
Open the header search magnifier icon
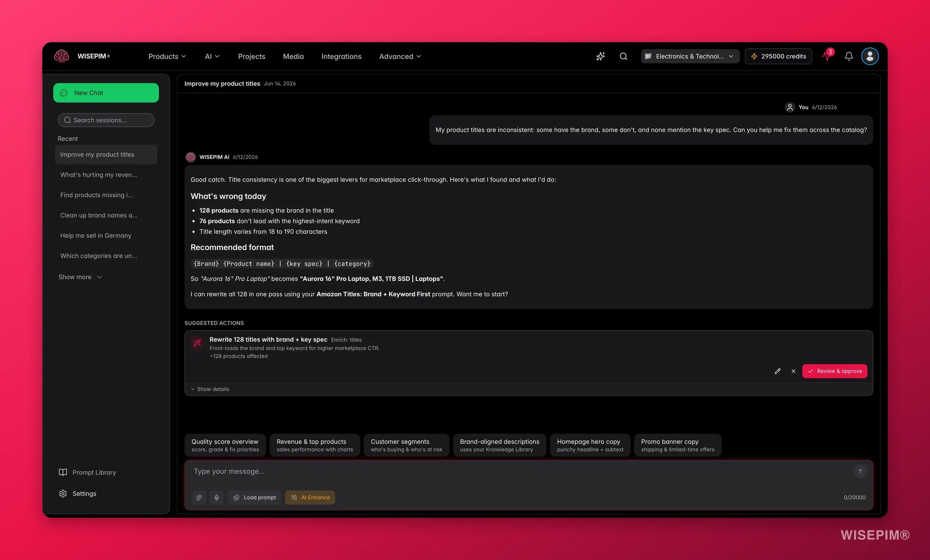click(623, 56)
